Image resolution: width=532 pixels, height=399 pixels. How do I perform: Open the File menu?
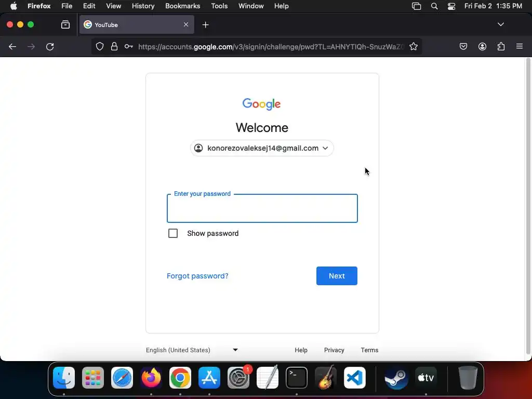point(66,6)
